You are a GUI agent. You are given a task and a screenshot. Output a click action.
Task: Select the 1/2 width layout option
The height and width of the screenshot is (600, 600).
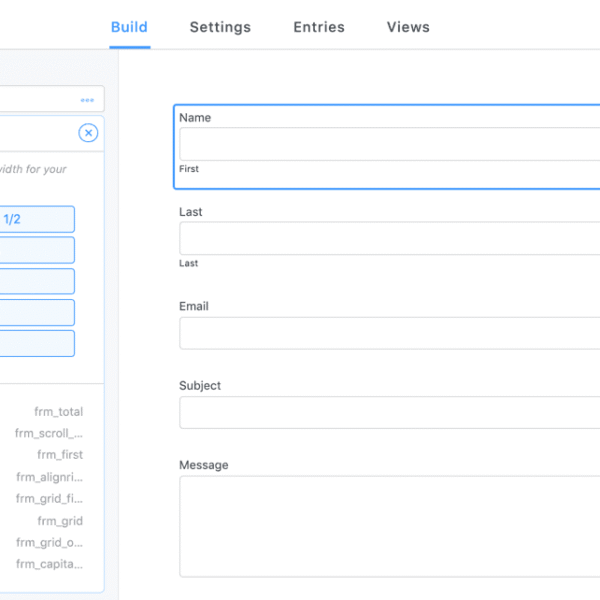pyautogui.click(x=37, y=219)
